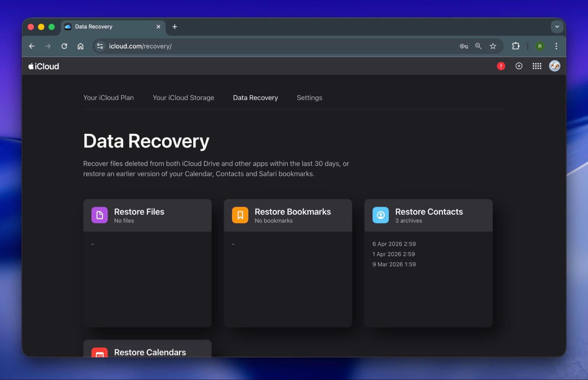Viewport: 588px width, 380px height.
Task: Bookmark this page with the star icon
Action: click(x=493, y=46)
